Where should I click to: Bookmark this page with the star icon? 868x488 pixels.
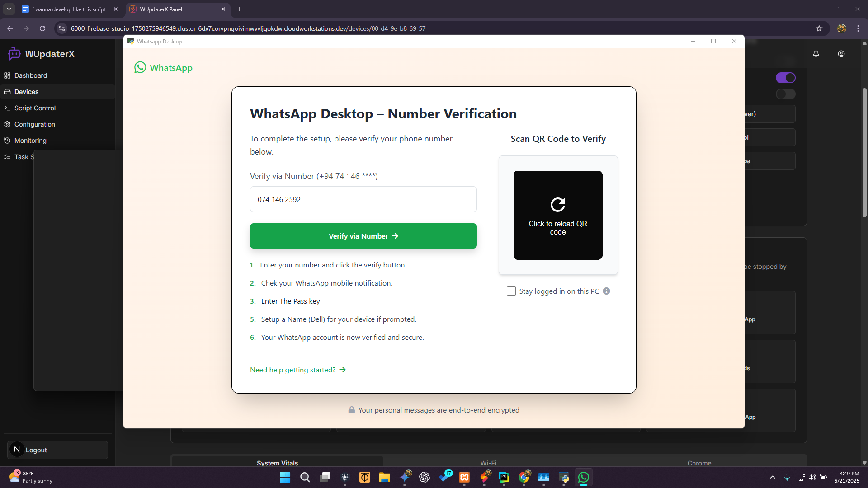[819, 28]
